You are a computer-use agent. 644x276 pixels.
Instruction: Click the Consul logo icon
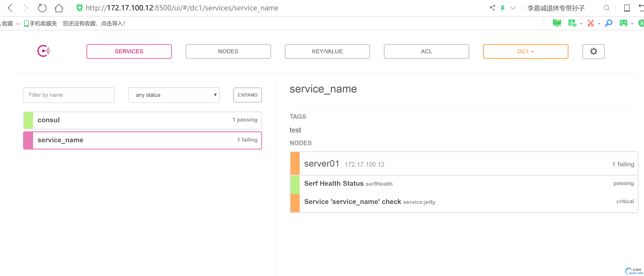pyautogui.click(x=43, y=51)
